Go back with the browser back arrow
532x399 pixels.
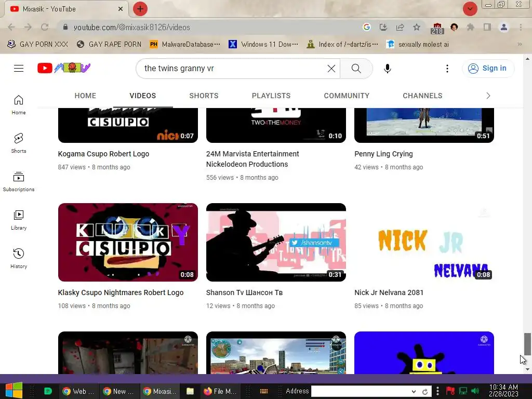[11, 27]
